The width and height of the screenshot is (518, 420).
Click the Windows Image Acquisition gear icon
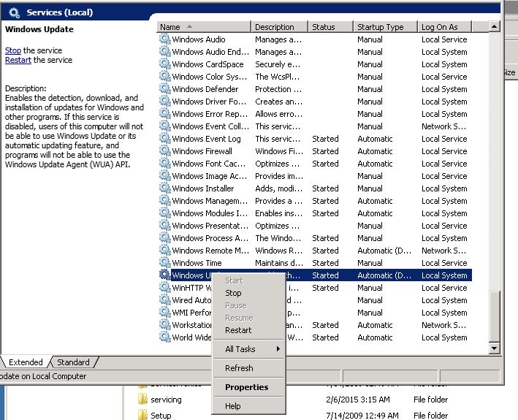click(x=164, y=175)
